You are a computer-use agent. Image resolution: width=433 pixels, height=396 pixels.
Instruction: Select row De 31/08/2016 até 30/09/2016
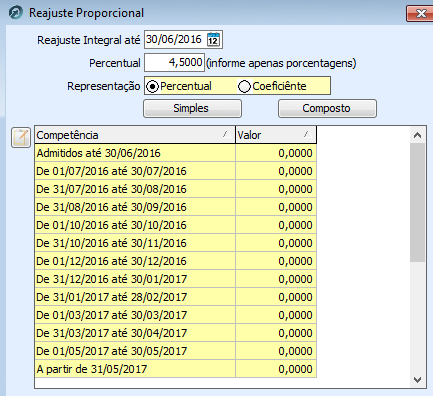pyautogui.click(x=176, y=207)
